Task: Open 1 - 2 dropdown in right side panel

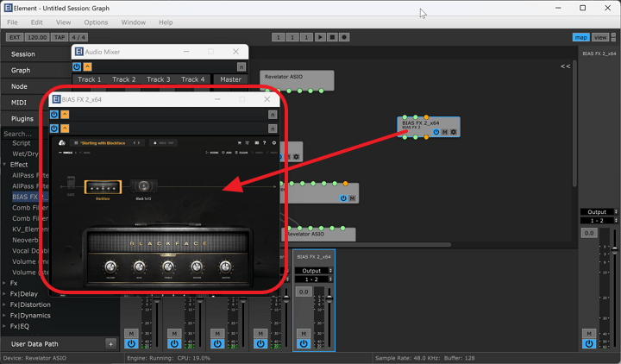Action: coord(599,221)
